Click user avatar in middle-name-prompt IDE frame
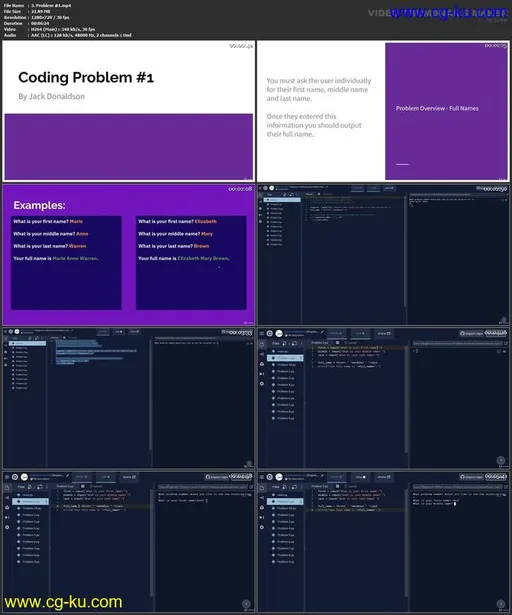The image size is (512, 615). point(279,477)
